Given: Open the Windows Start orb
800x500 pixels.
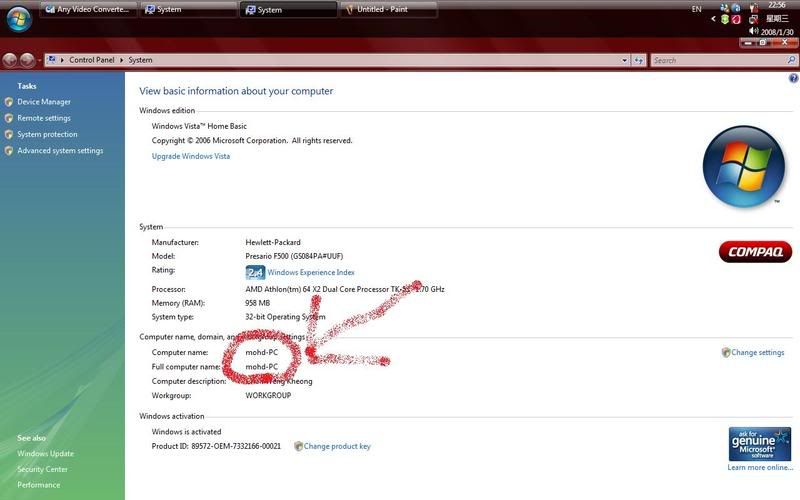Looking at the screenshot, I should click(x=19, y=18).
